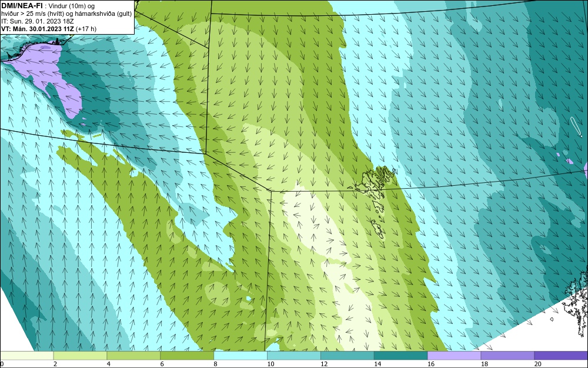Image resolution: width=588 pixels, height=368 pixels.
Task: Click the dark purple legend swatch above 20 m/s
Action: [561, 356]
